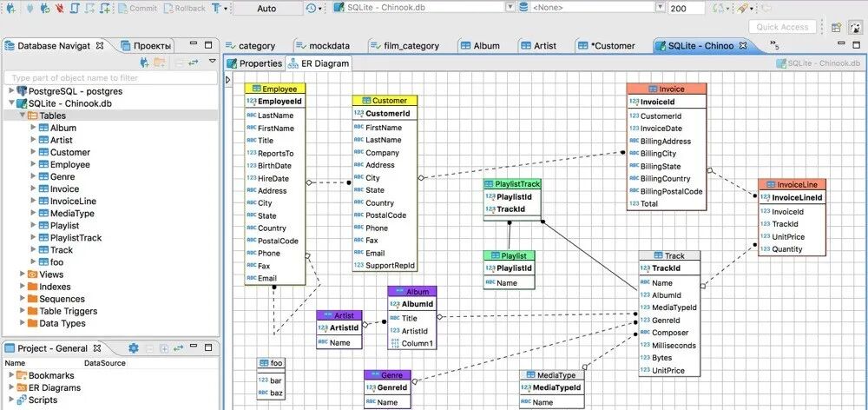Open the *Customer editor tab
Viewport: 868px width, 410px height.
tap(607, 46)
